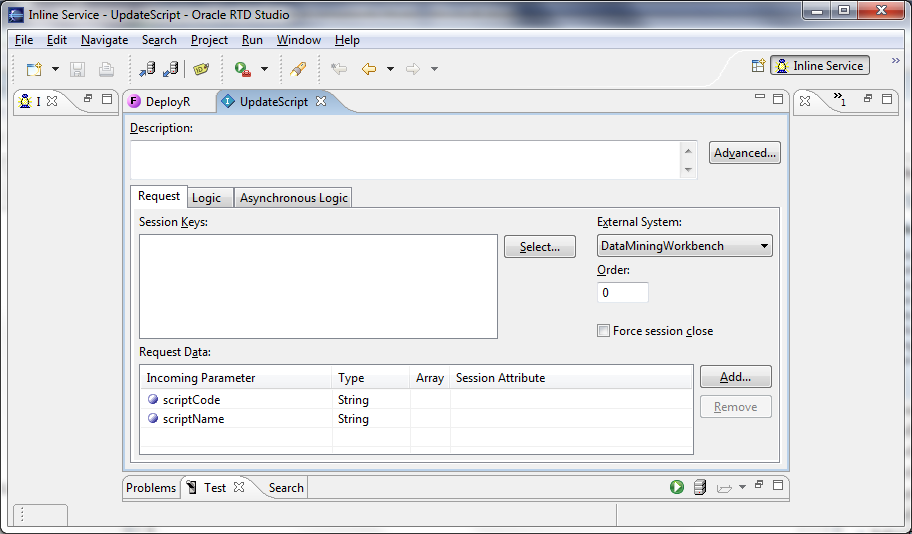
Task: Close the left I view tab
Action: coord(52,101)
